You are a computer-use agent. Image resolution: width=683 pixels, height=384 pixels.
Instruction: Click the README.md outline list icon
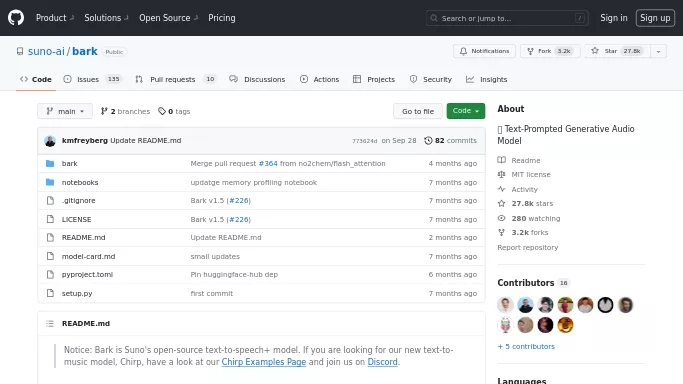click(x=50, y=323)
